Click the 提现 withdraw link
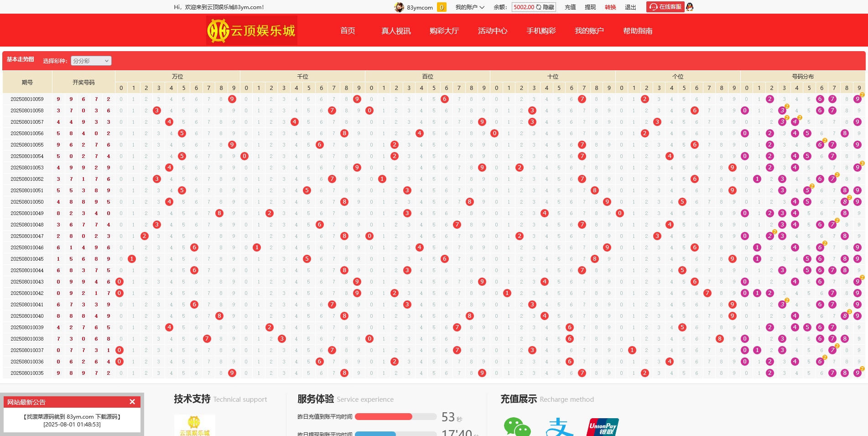The image size is (868, 436). click(x=590, y=7)
